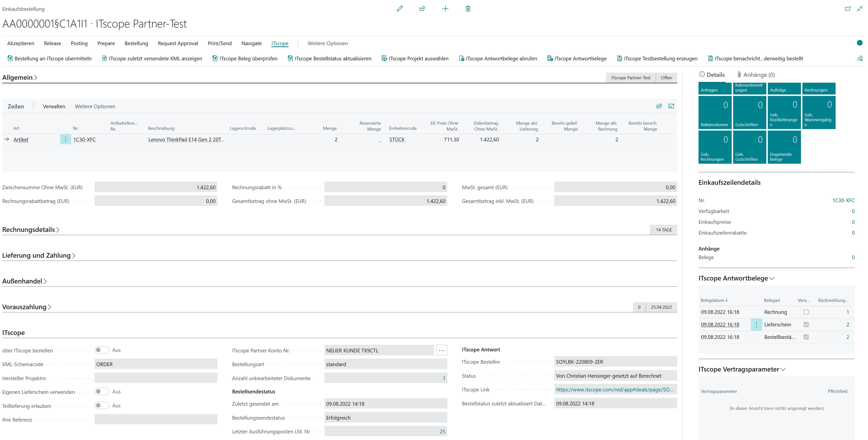Click the trash delete icon
This screenshot has width=868, height=440.
[468, 9]
